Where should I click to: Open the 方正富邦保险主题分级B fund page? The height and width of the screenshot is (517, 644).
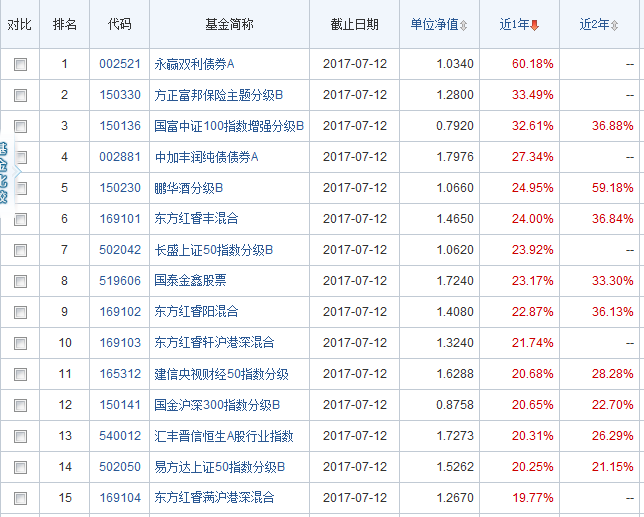219,95
